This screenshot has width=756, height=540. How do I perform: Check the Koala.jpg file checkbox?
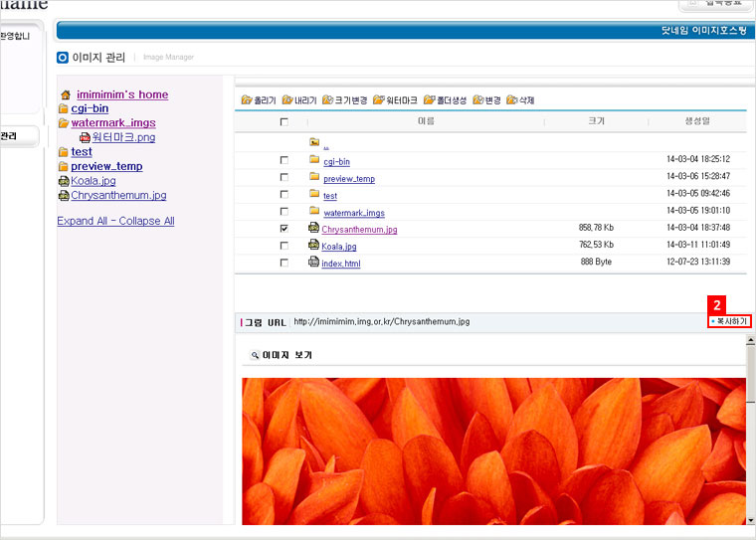point(284,245)
